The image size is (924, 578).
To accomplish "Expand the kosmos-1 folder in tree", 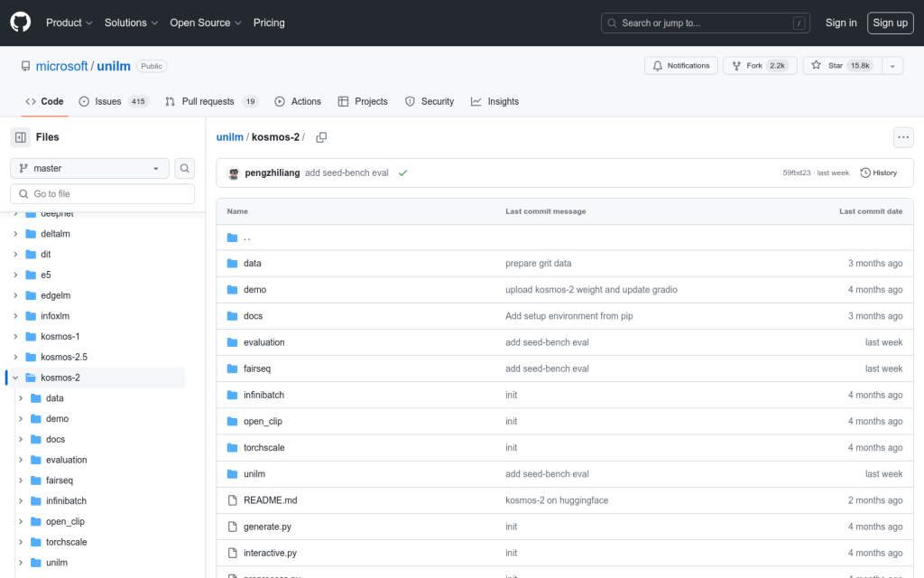I will point(15,337).
